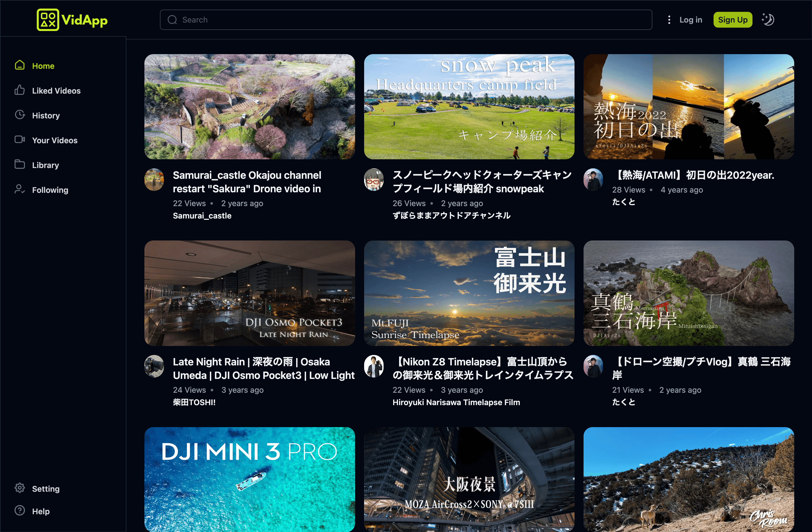Open Samurai_castle Okajou channel video title
This screenshot has width=812, height=532.
(x=247, y=182)
